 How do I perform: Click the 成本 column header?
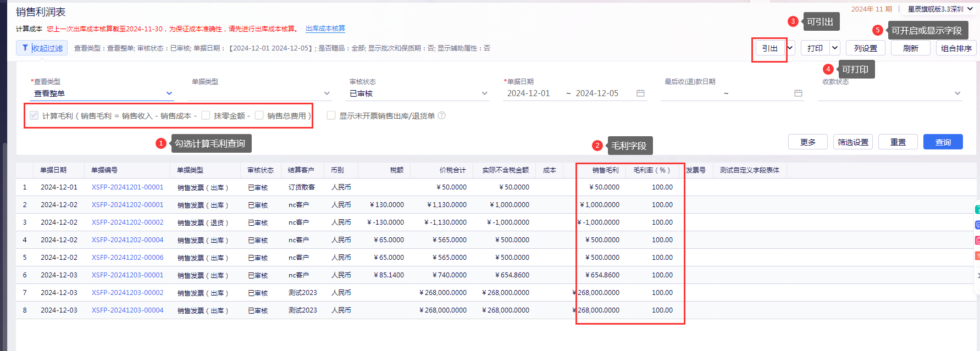[x=550, y=170]
